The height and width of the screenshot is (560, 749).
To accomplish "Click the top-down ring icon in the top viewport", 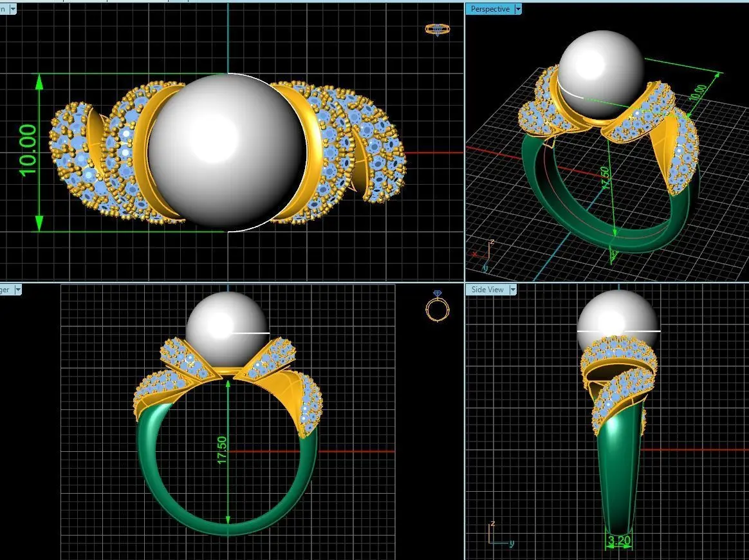I will (x=438, y=29).
